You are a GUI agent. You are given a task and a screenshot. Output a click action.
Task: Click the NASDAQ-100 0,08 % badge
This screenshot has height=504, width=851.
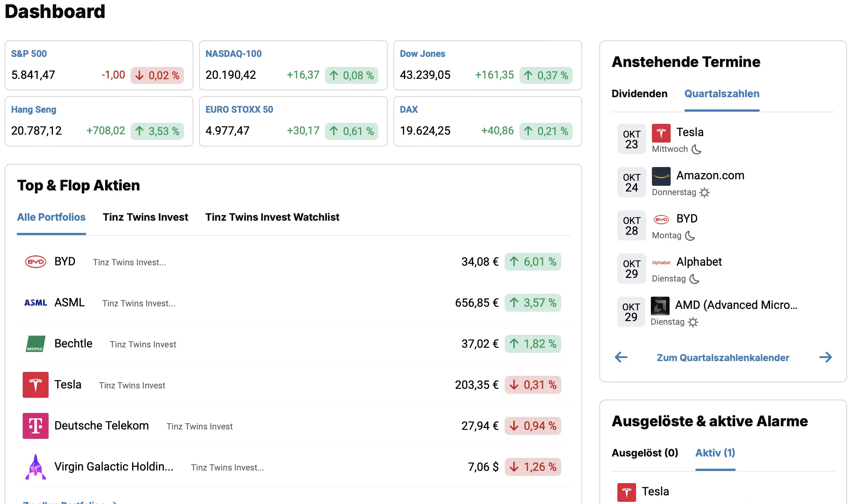coord(352,75)
